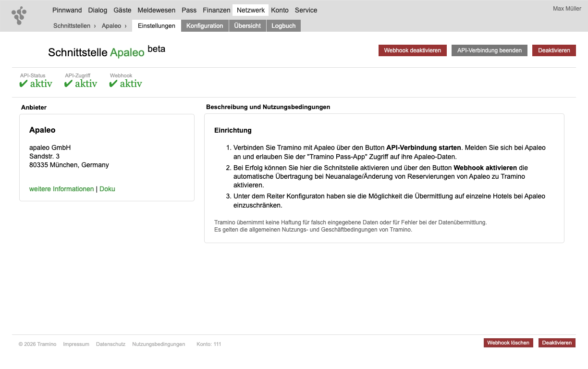Image resolution: width=588 pixels, height=369 pixels.
Task: Open the Dialog menu
Action: [x=98, y=10]
